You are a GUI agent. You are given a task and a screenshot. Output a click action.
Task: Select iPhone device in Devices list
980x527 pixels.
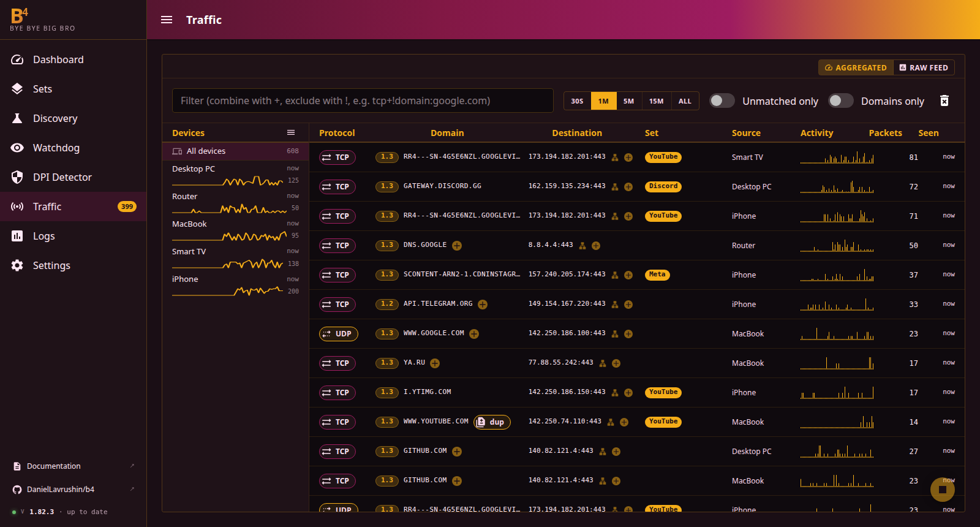tap(235, 285)
